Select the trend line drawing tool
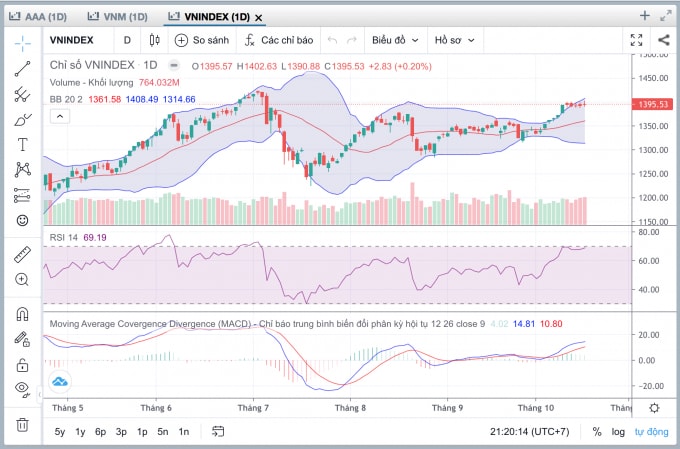The image size is (680, 449). point(23,69)
